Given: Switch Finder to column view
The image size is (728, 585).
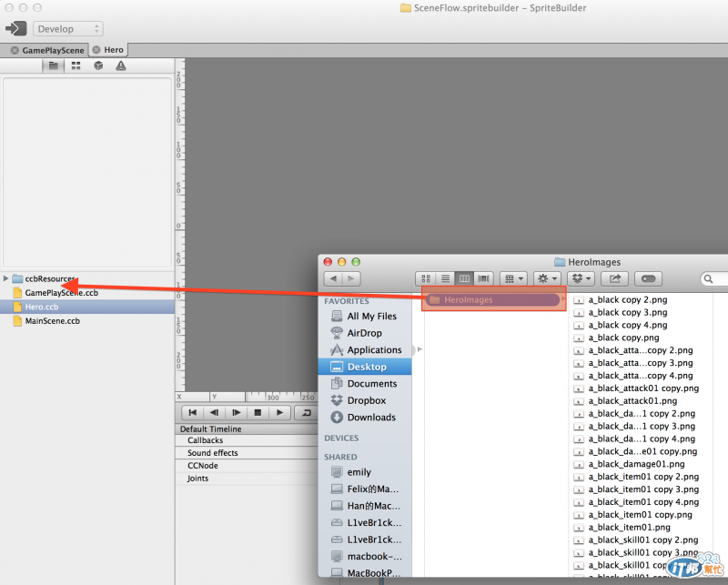Looking at the screenshot, I should click(x=464, y=278).
